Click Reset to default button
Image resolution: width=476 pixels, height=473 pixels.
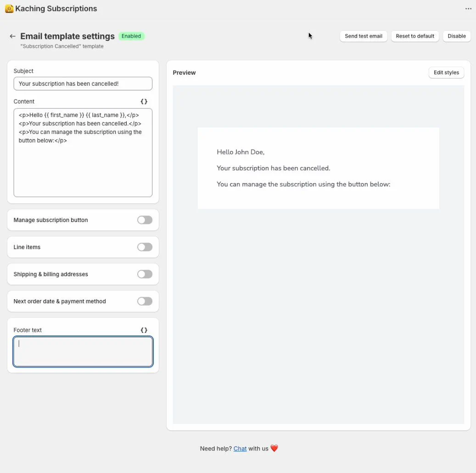(x=415, y=36)
